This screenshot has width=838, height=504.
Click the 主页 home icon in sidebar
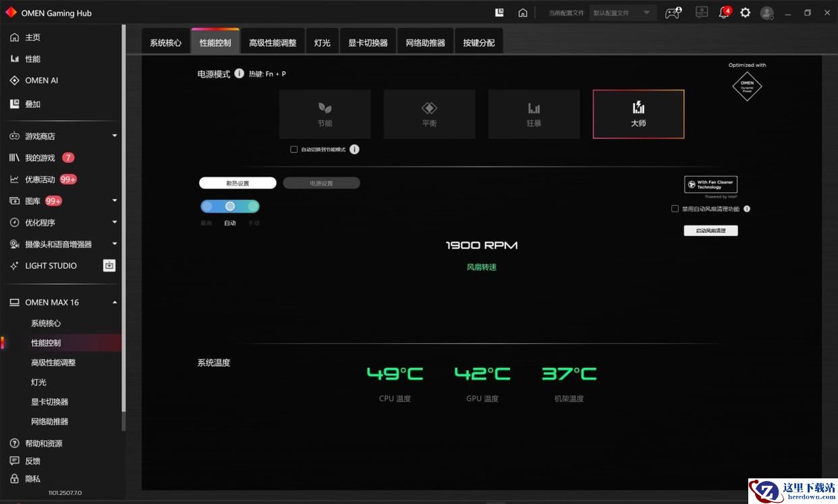click(x=15, y=37)
